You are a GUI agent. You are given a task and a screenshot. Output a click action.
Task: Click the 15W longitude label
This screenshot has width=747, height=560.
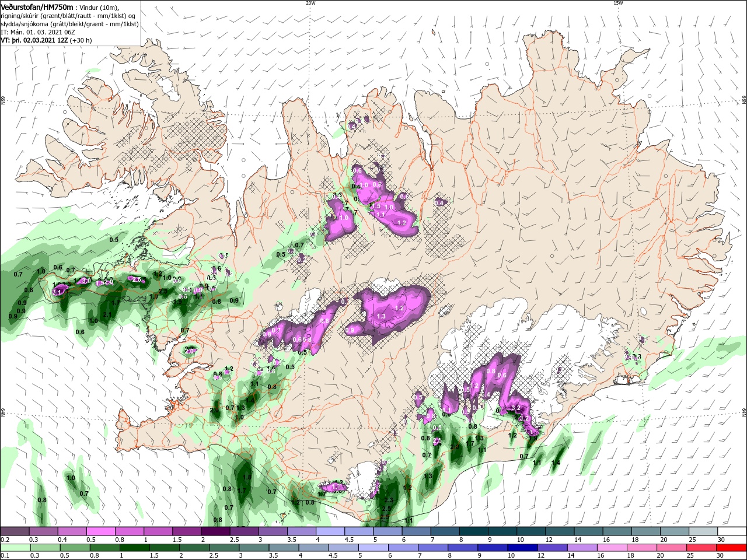618,2
